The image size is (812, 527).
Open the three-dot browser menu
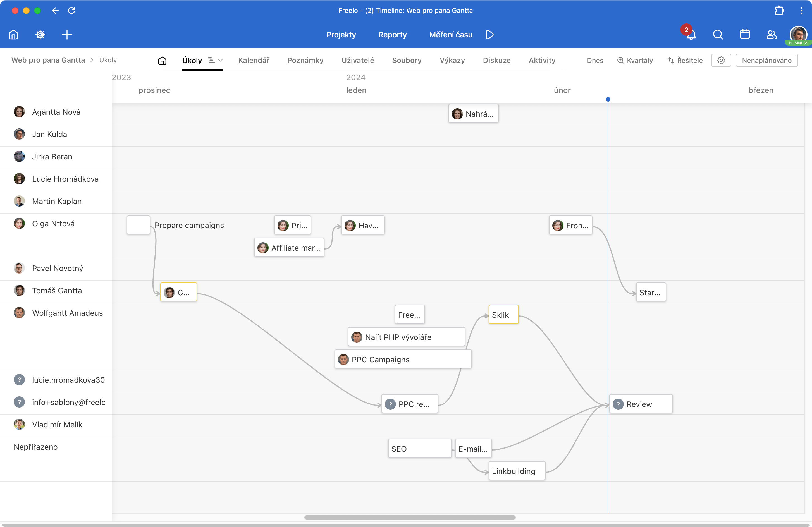click(801, 11)
